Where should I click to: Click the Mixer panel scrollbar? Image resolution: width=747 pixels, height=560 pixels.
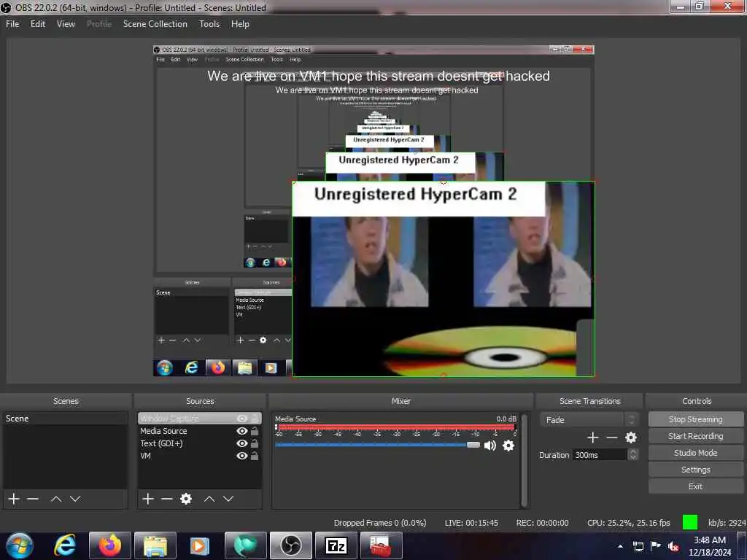point(525,460)
